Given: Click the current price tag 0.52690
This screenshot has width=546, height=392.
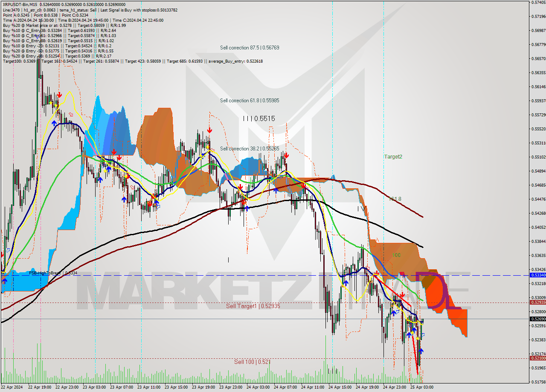Looking at the screenshot, I should (537, 319).
